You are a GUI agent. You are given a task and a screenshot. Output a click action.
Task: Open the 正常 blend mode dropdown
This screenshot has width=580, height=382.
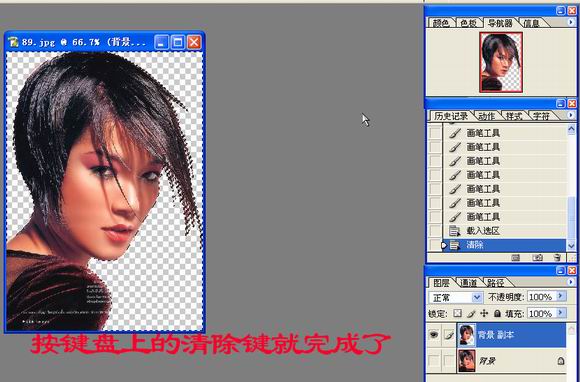[x=455, y=297]
